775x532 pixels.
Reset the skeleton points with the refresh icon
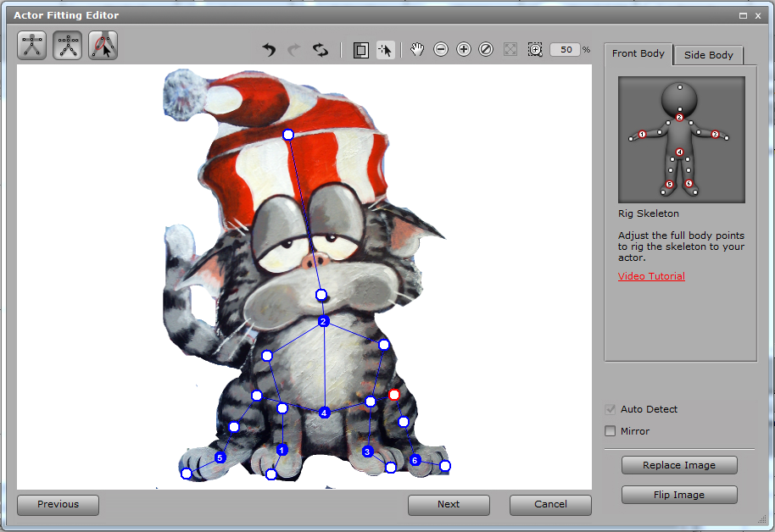pyautogui.click(x=321, y=49)
